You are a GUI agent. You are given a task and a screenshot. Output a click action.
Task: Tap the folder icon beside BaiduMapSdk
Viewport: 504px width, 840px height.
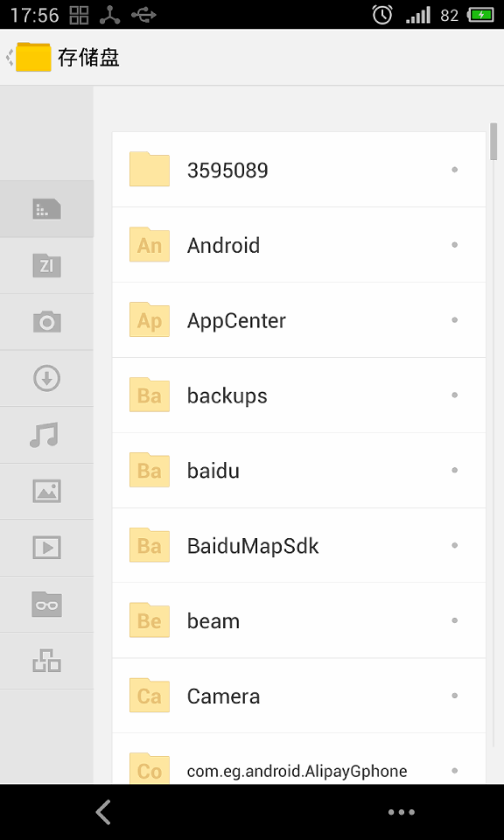click(150, 545)
